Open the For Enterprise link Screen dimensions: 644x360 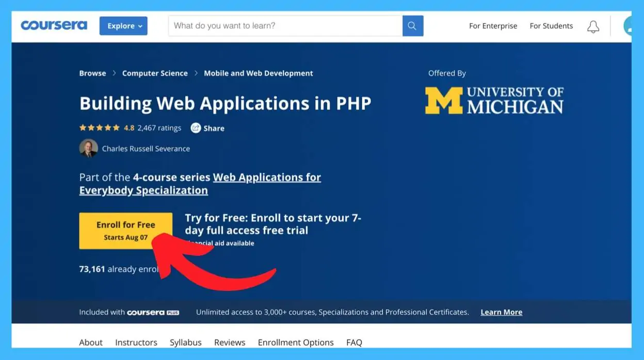(x=493, y=26)
